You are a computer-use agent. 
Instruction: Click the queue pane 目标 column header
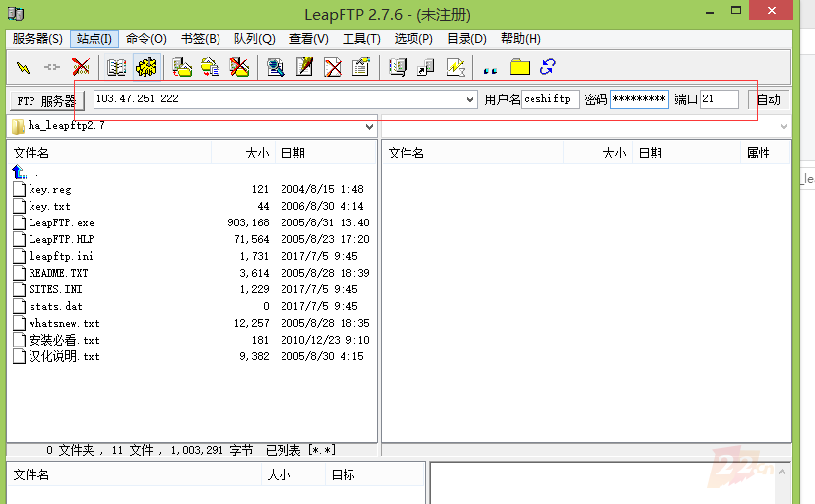[374, 474]
